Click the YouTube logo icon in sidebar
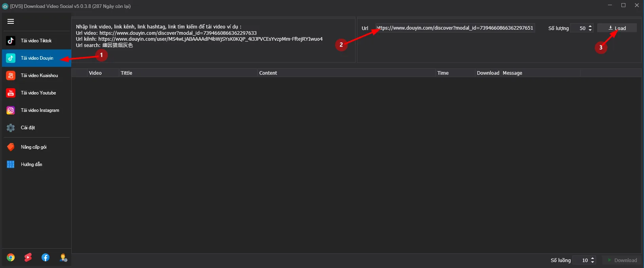 point(11,93)
